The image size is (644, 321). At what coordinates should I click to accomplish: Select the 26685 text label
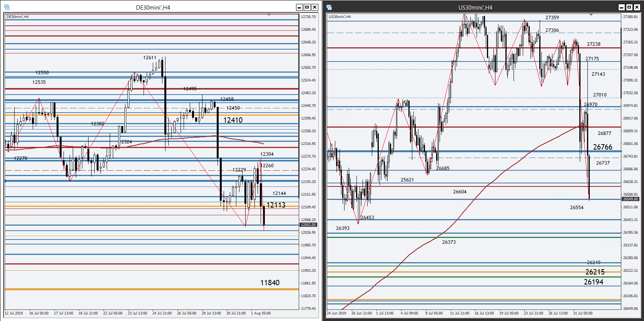click(443, 168)
